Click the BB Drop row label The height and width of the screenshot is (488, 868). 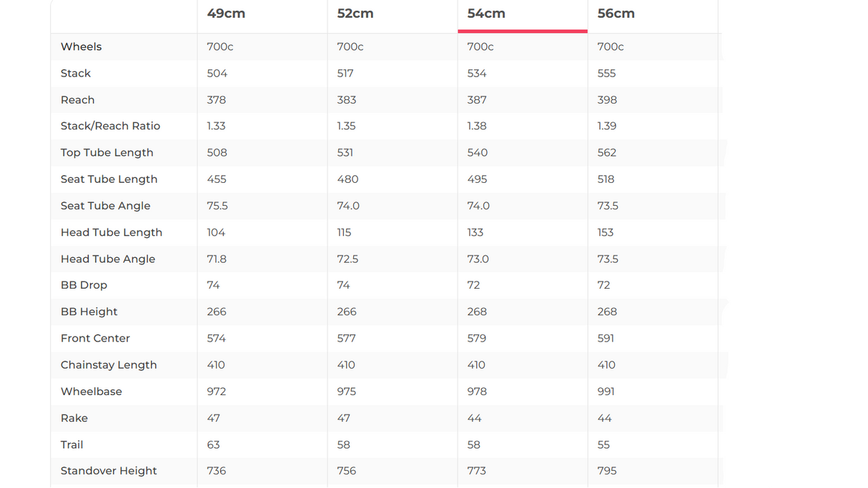click(84, 285)
